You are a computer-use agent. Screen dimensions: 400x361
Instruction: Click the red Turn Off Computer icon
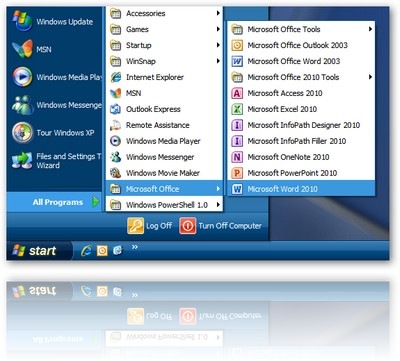pos(188,226)
